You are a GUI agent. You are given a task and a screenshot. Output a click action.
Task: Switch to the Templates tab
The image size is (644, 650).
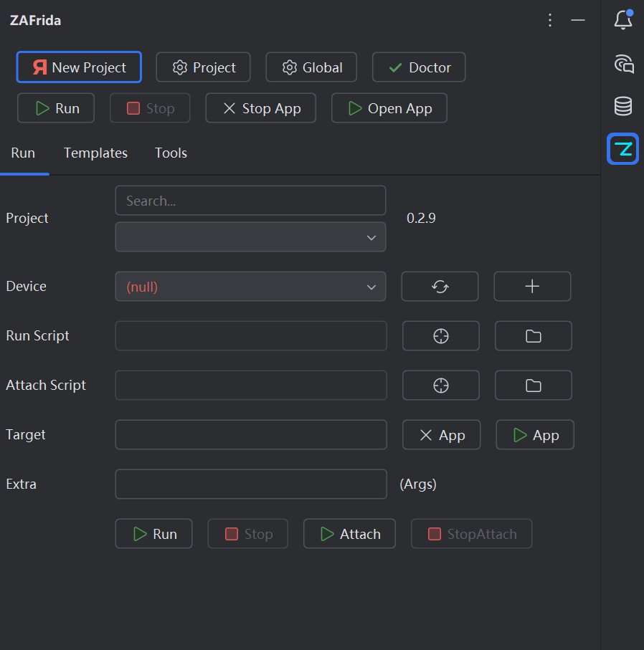[x=95, y=153]
